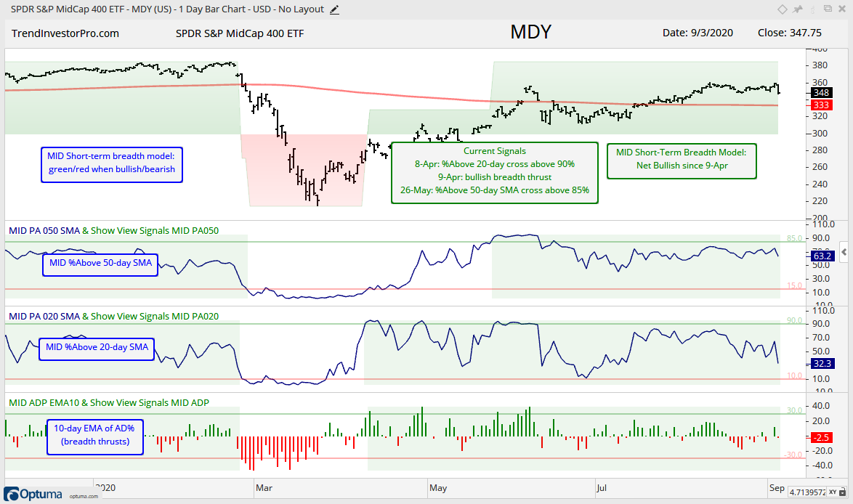Click the 220 tick on price scale
This screenshot has width=853, height=504.
pyautogui.click(x=820, y=201)
